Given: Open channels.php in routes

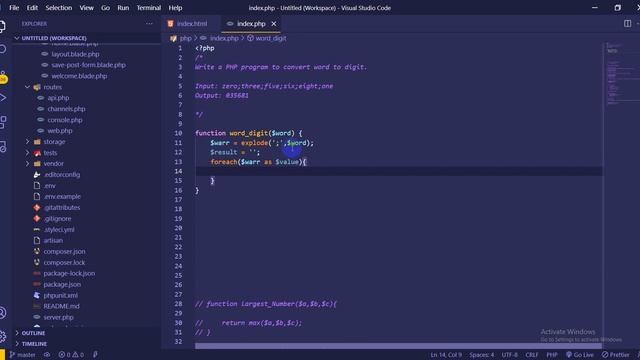Looking at the screenshot, I should pyautogui.click(x=66, y=109).
